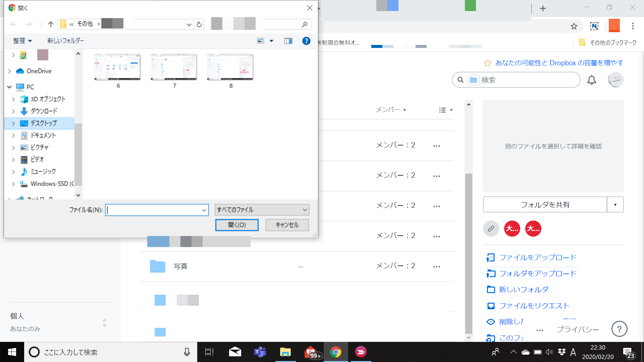
Task: Open Dropbox help question mark circle
Action: (619, 329)
